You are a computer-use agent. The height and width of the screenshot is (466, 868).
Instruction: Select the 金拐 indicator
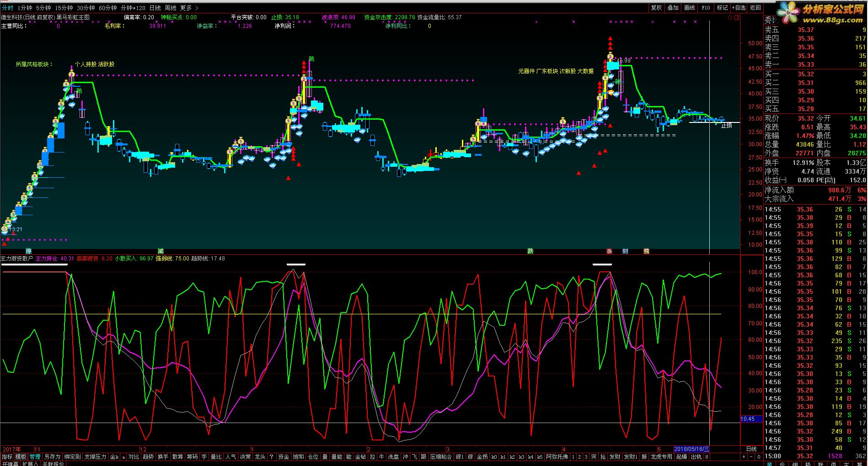click(482, 457)
